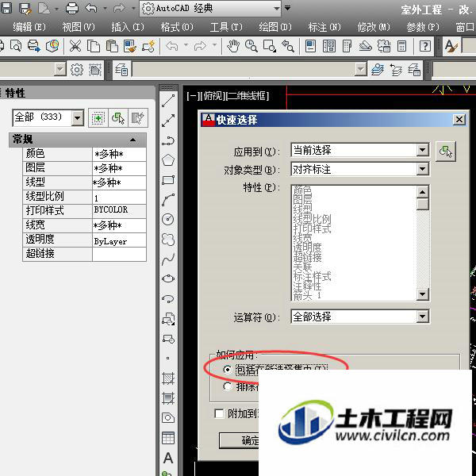This screenshot has height=476, width=476.
Task: Select the Construction line tool
Action: pyautogui.click(x=168, y=121)
